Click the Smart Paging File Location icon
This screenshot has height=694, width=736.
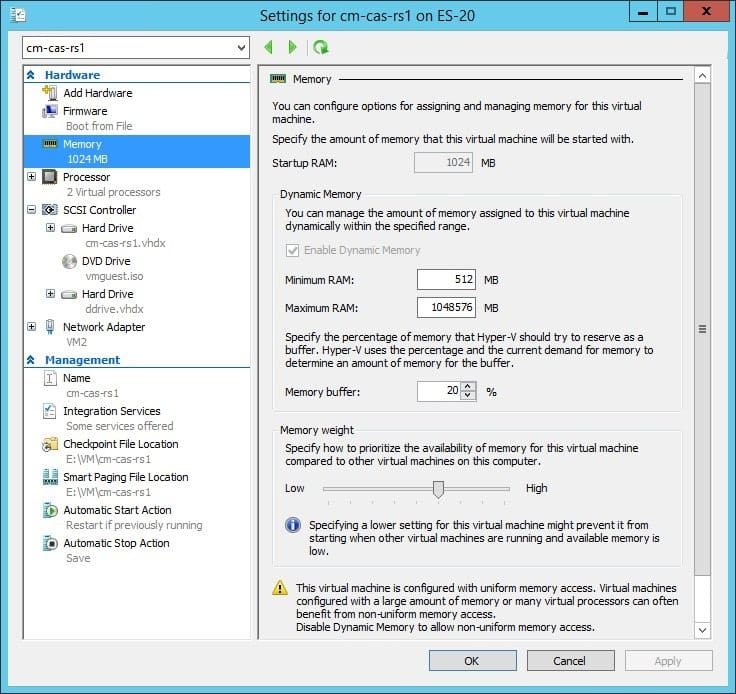pos(50,477)
